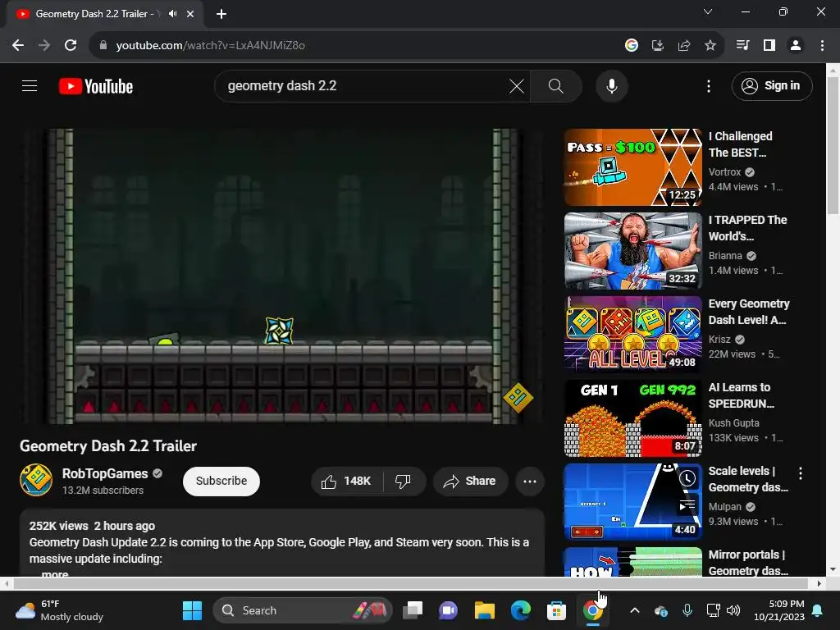Screen dimensions: 840x630
Task: Open Chrome three-dot menu
Action: point(822,45)
